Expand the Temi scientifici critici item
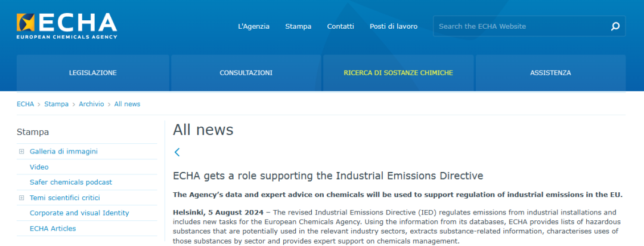 pos(21,198)
